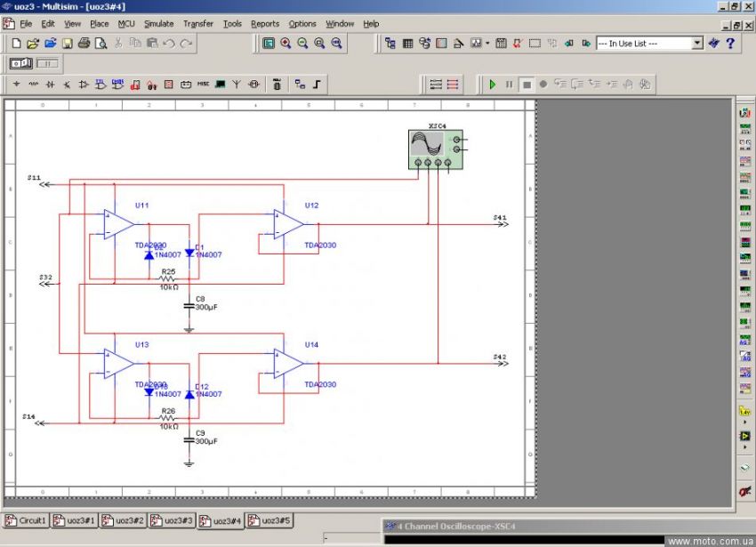The height and width of the screenshot is (547, 756).
Task: Click the Print icon
Action: pyautogui.click(x=84, y=43)
